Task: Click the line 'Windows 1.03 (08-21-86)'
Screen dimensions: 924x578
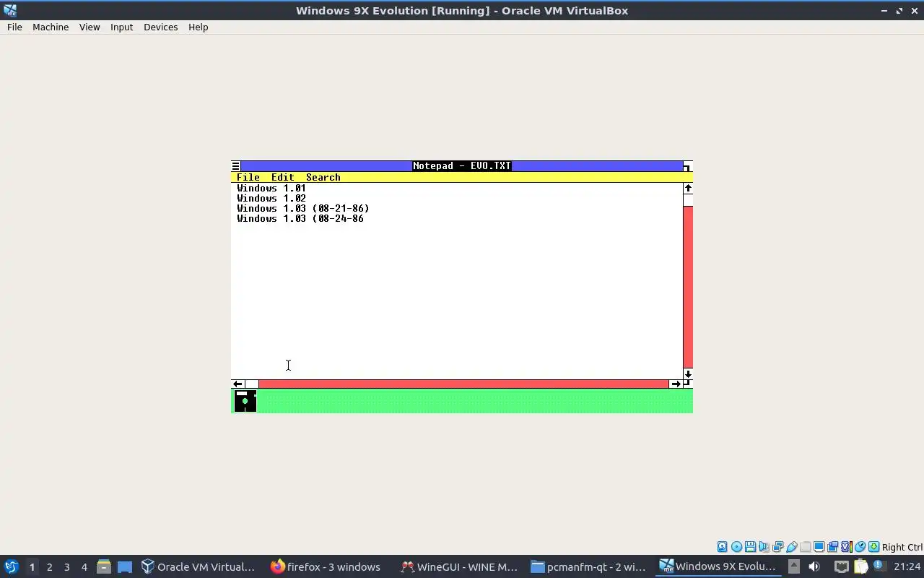Action: click(303, 208)
